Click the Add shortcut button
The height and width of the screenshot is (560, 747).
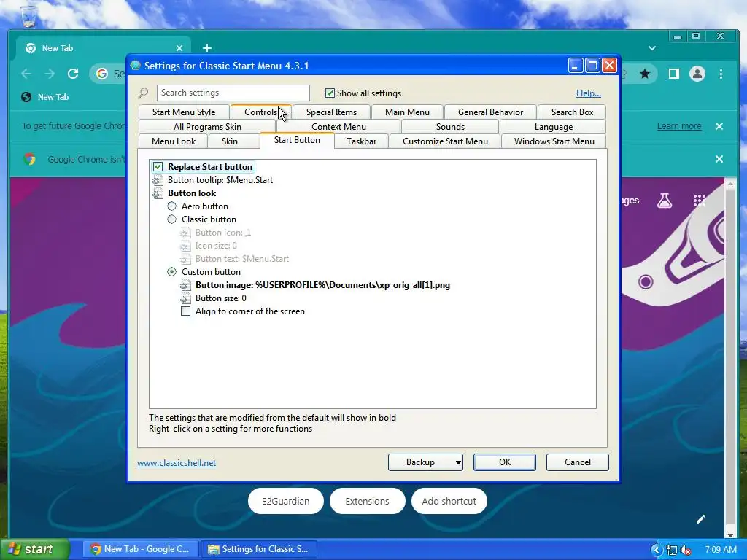(x=449, y=501)
